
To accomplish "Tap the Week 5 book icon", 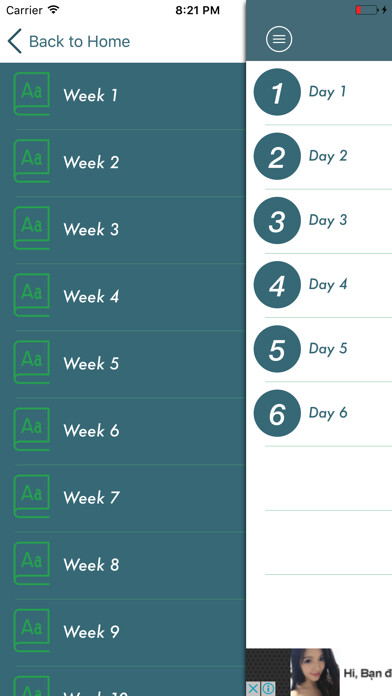I will point(32,362).
